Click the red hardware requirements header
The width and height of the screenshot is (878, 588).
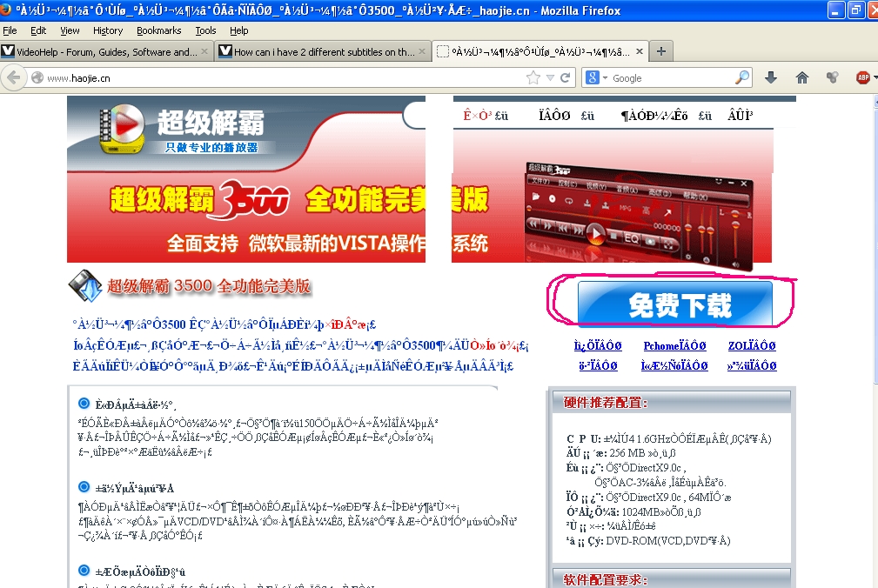[x=606, y=403]
